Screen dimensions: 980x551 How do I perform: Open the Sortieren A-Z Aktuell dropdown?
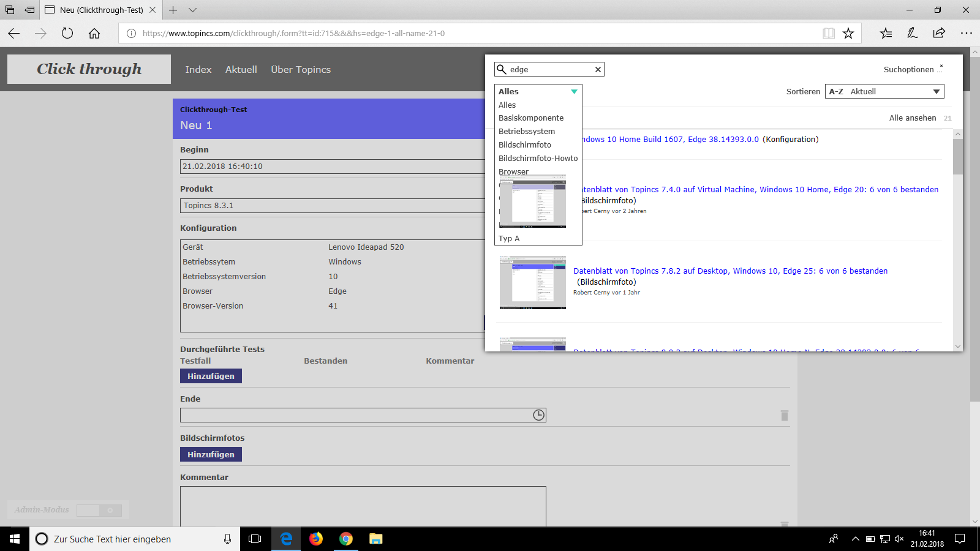tap(884, 92)
